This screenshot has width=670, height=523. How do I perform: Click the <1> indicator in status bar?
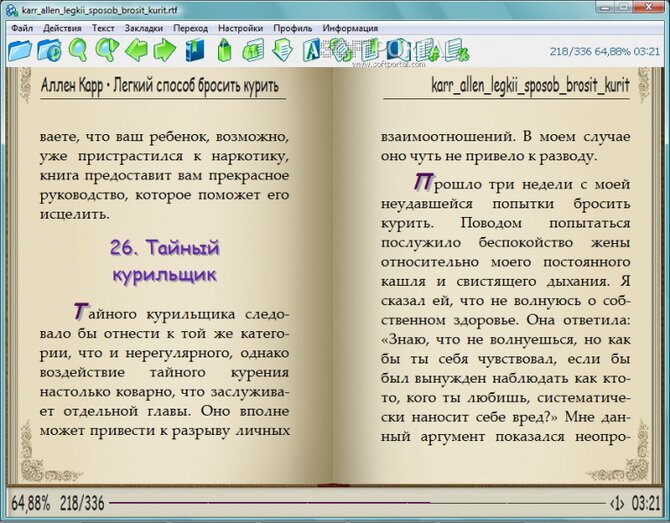click(617, 504)
